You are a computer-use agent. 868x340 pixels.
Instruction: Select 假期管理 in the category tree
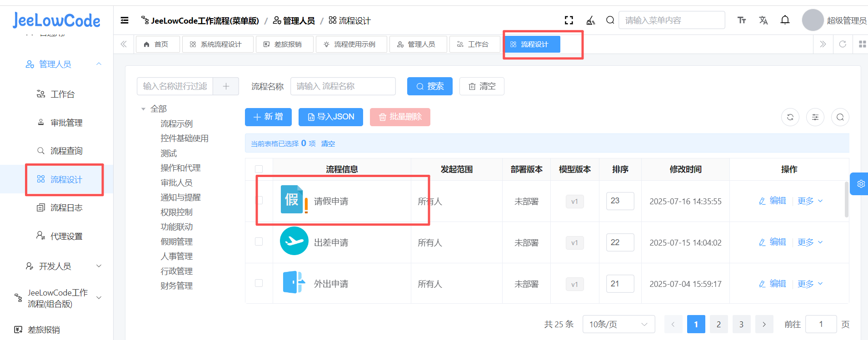(x=176, y=242)
